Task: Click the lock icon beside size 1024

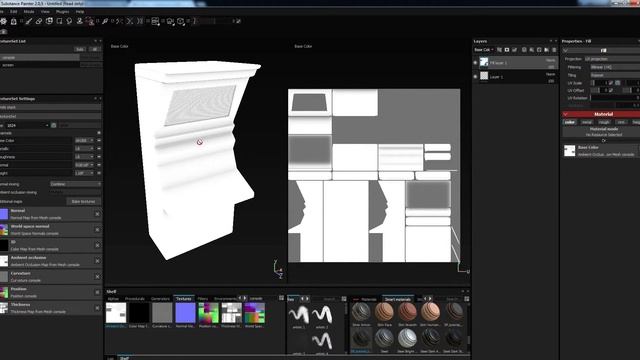Action: (53, 125)
